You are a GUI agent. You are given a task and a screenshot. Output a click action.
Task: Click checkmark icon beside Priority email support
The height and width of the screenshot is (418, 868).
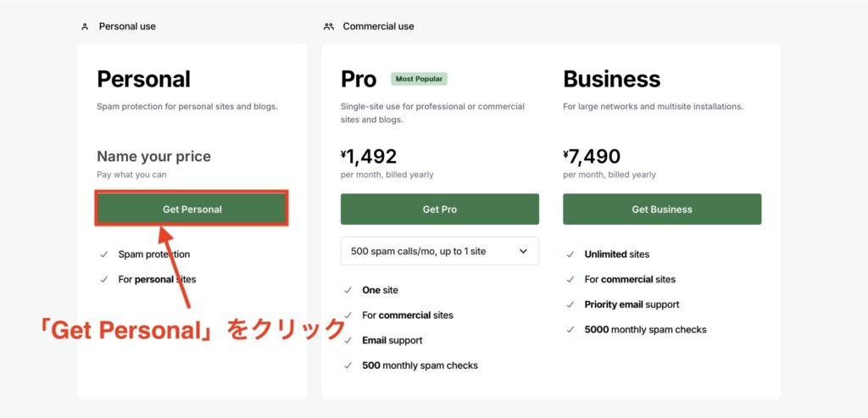click(x=570, y=304)
